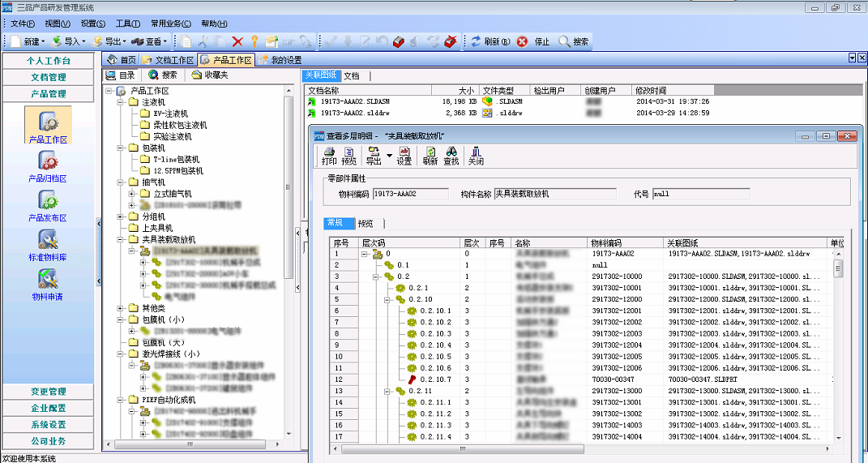
Task: Open the 物料申请 sidebar icon
Action: point(47,281)
